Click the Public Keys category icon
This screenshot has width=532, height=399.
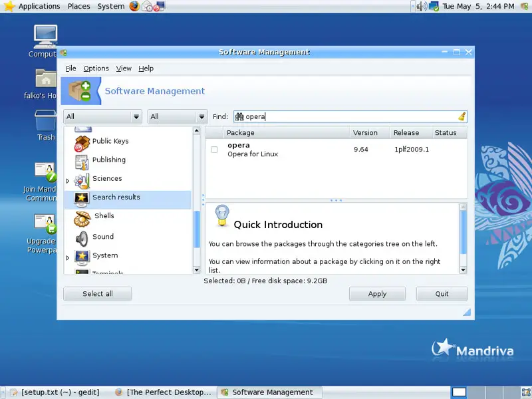82,144
